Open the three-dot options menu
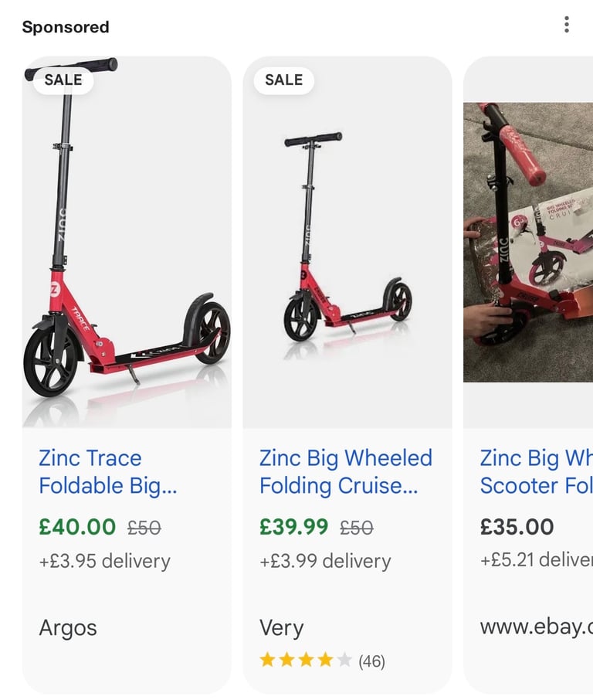The image size is (593, 700). pyautogui.click(x=566, y=24)
